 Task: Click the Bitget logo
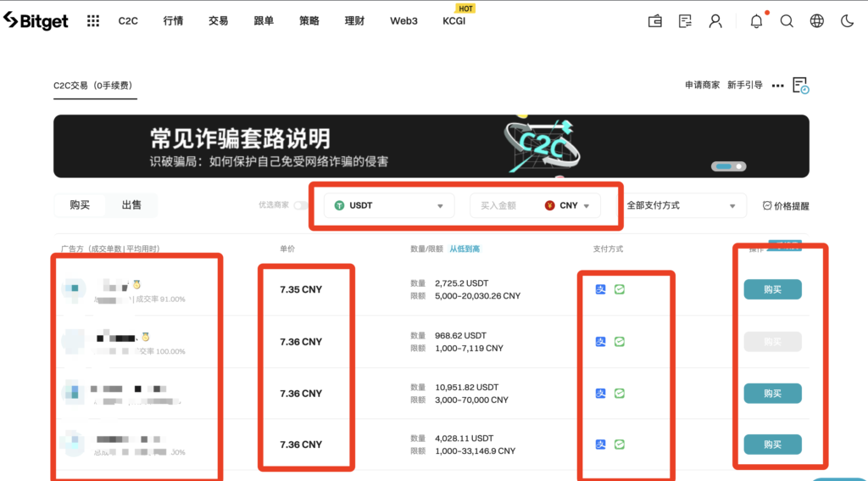(36, 20)
